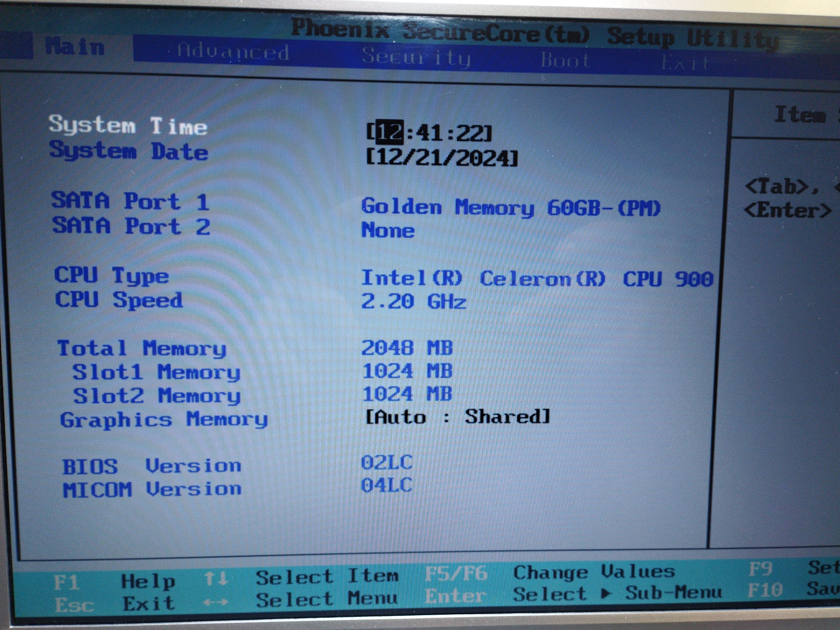
Task: Click the 02LC BIOS version value
Action: click(x=387, y=462)
